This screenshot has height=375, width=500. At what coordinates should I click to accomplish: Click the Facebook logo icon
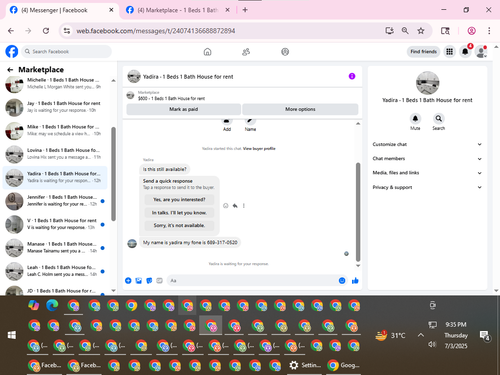point(12,52)
